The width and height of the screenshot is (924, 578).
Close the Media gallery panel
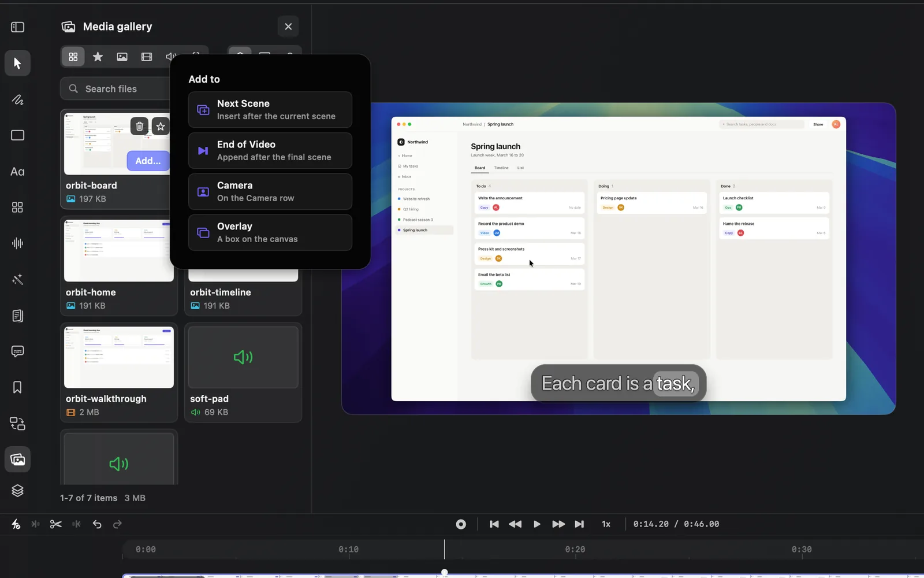288,27
